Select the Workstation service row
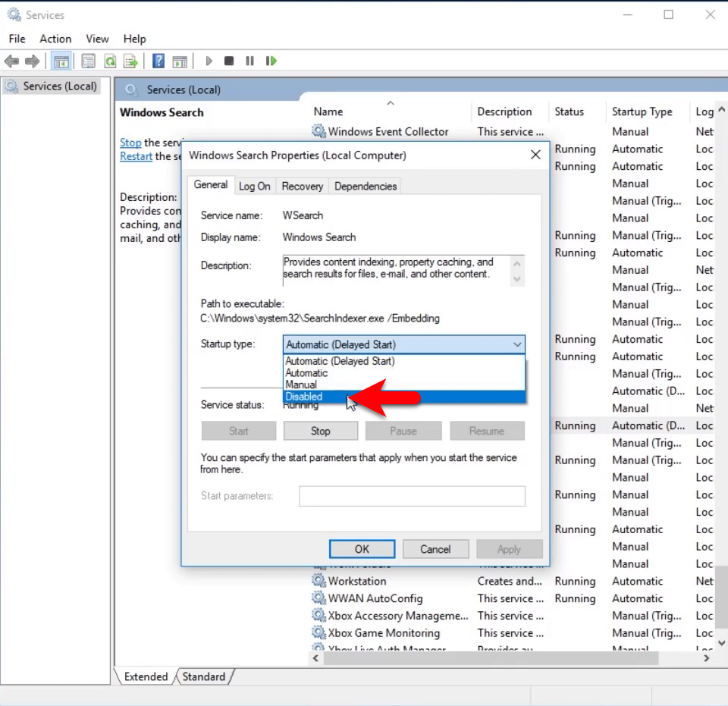Screen dimensions: 728x706 click(x=513, y=581)
